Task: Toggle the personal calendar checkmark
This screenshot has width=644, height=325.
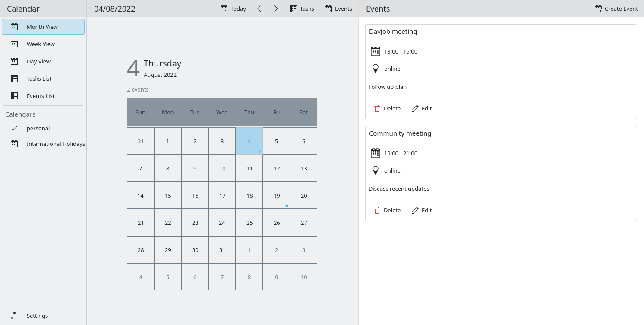Action: tap(14, 128)
